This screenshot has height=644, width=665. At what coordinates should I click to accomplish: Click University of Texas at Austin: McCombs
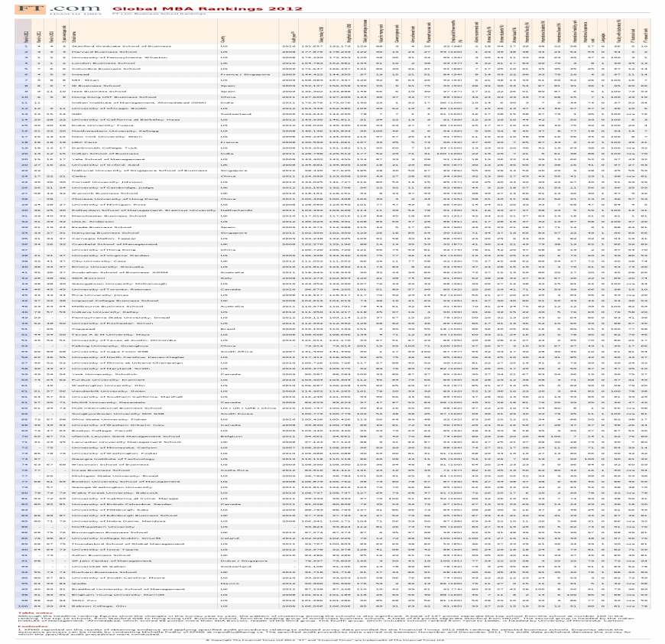tap(123, 340)
